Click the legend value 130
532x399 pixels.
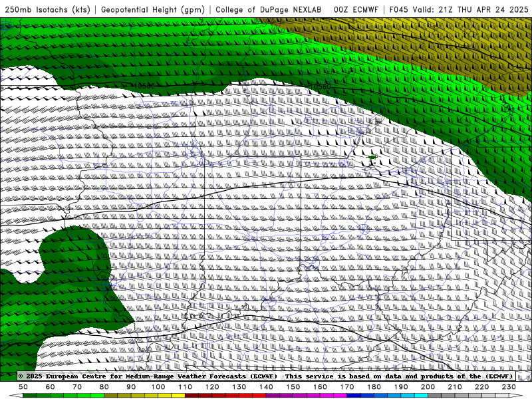tap(239, 387)
